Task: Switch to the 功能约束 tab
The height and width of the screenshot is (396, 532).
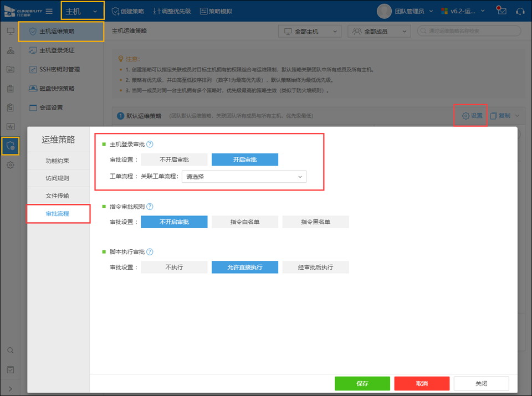Action: (58, 161)
